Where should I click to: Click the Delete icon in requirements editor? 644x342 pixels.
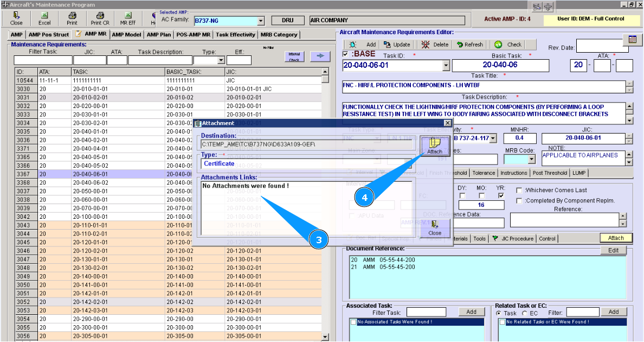[x=426, y=45]
